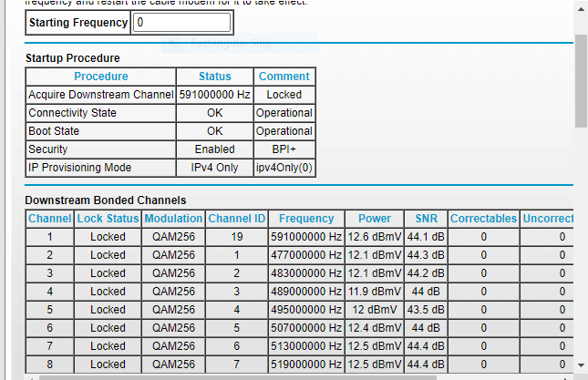Viewport: 588px width, 380px height.
Task: Click the Modulation column header
Action: pyautogui.click(x=173, y=219)
